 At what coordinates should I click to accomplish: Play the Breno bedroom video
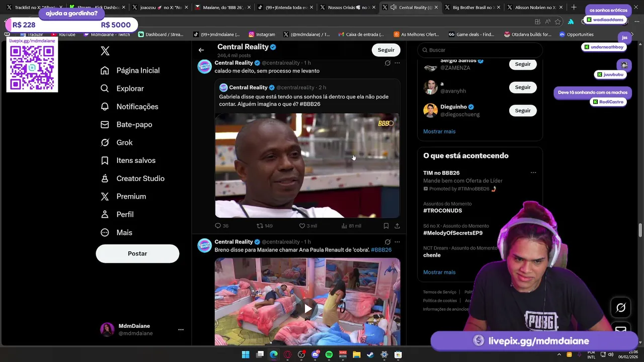307,308
